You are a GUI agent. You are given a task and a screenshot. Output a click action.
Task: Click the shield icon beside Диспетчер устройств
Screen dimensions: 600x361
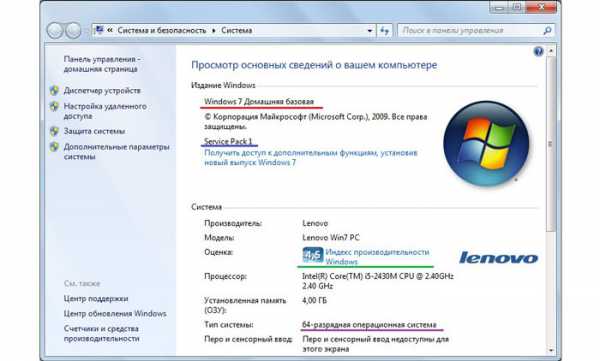coord(54,91)
